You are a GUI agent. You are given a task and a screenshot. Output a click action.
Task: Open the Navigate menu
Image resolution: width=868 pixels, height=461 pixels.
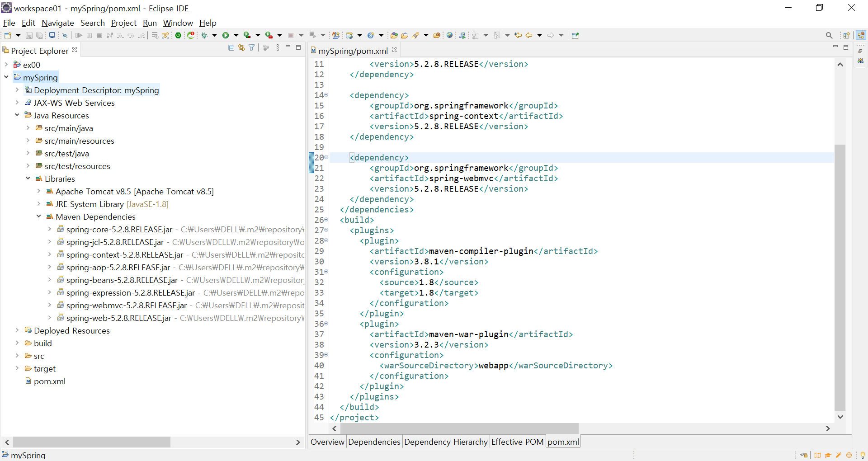point(58,23)
